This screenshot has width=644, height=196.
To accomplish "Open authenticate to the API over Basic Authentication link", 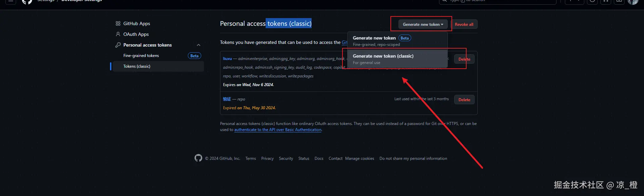I will (x=278, y=130).
